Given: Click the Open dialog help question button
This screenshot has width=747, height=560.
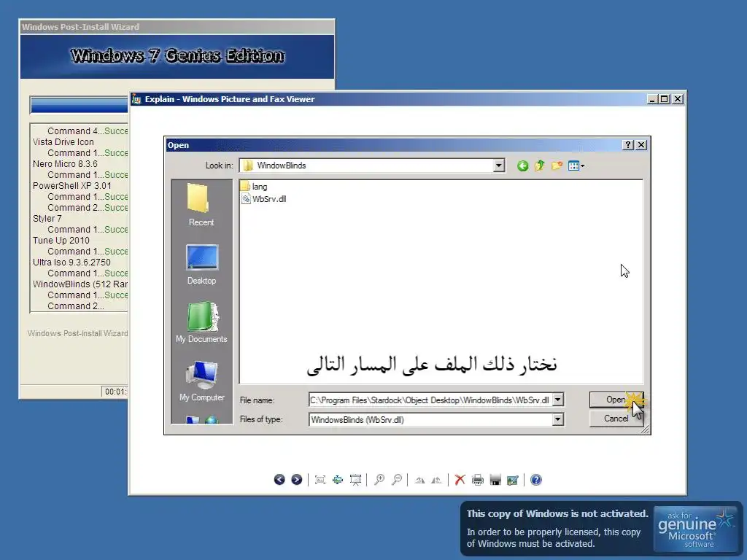Looking at the screenshot, I should (x=628, y=145).
